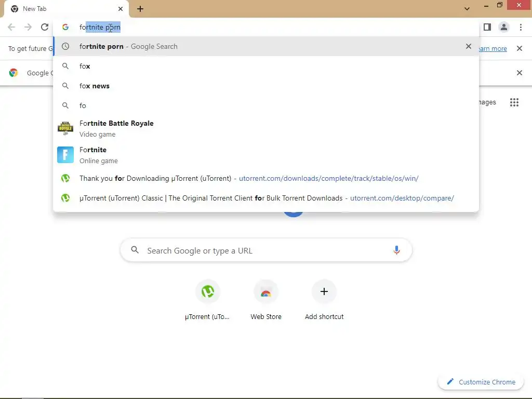
Task: Click the 'Search Google or type a URL' box
Action: (267, 251)
